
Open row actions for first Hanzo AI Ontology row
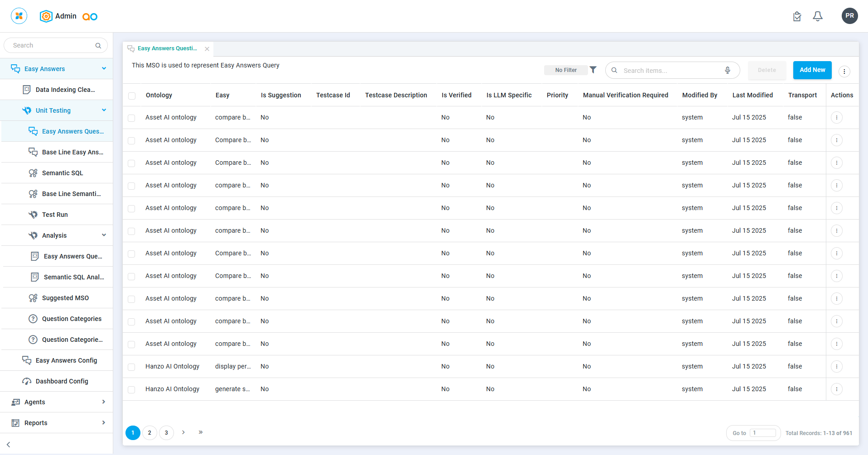pos(836,366)
